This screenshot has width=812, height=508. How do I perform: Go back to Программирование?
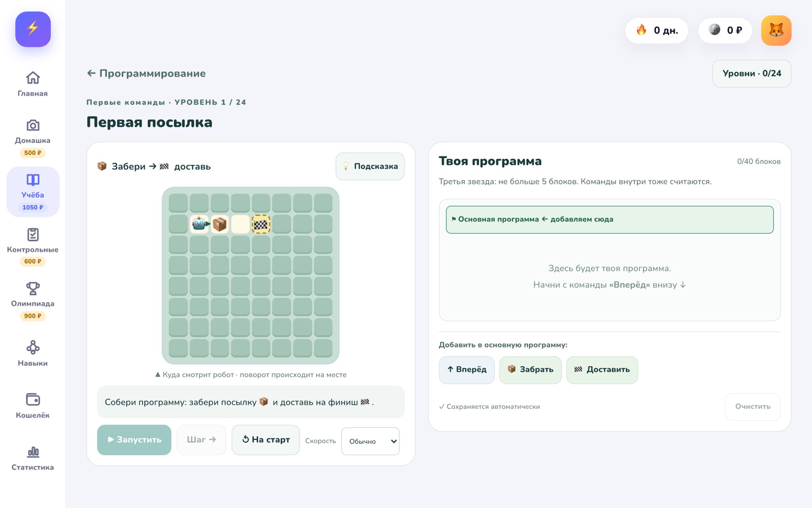(x=146, y=74)
